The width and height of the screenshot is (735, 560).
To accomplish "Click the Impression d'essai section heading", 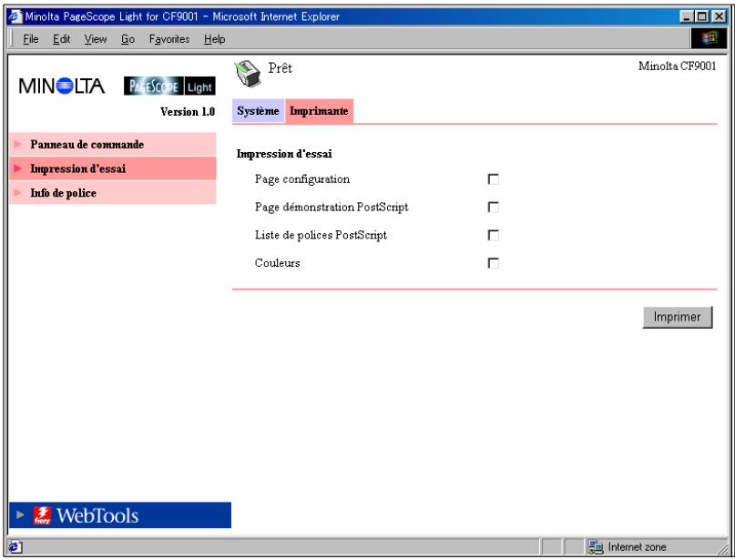I will (284, 154).
